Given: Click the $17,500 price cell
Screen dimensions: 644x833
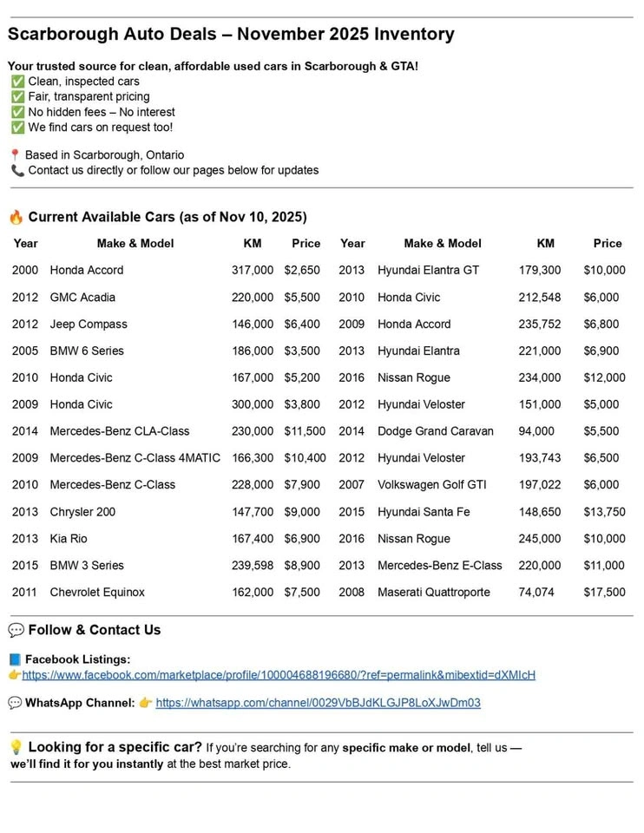Looking at the screenshot, I should (x=604, y=593).
